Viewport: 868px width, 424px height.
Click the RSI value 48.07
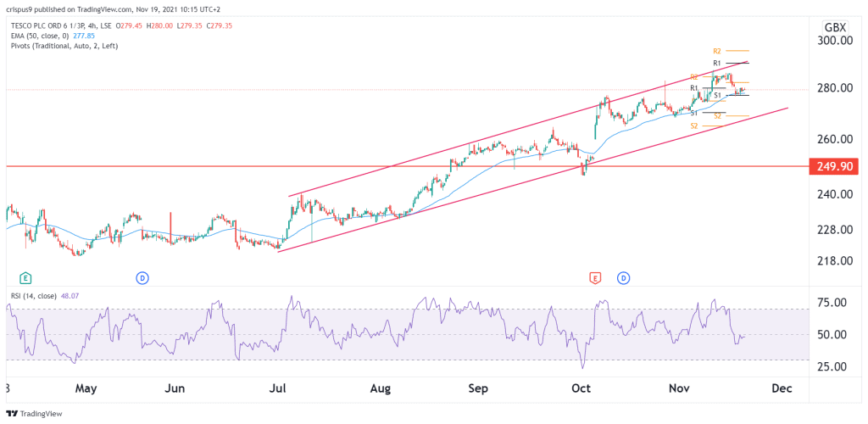(x=68, y=296)
